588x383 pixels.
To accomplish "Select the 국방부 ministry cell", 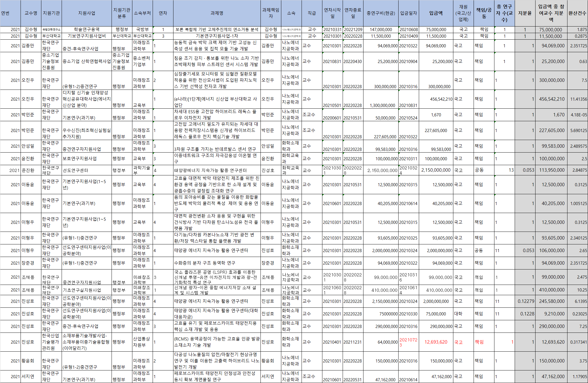I will (142, 29).
